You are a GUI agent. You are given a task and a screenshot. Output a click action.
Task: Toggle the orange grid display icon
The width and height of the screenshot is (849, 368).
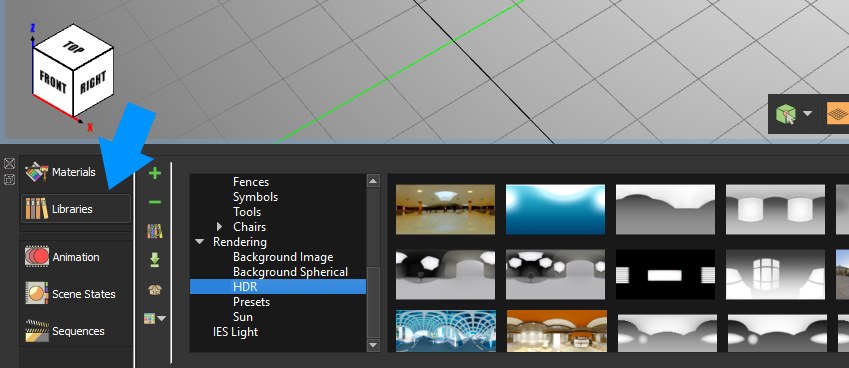[x=838, y=114]
